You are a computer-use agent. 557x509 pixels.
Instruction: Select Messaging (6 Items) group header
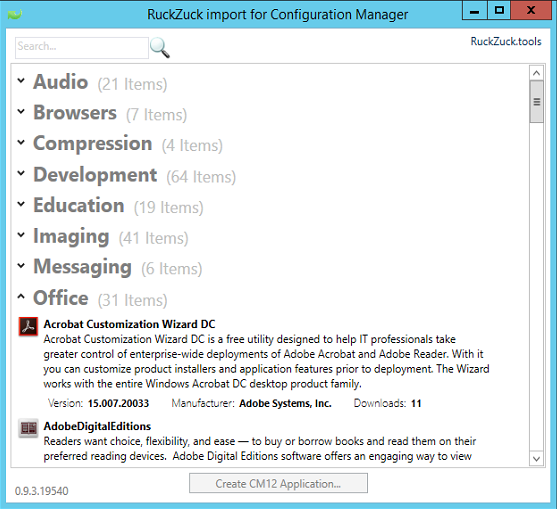pyautogui.click(x=118, y=267)
